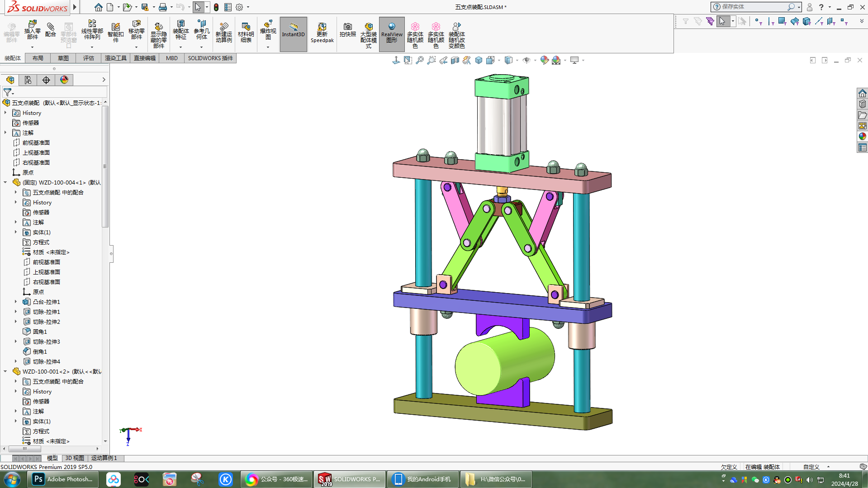Click the 3D 视图 bottom tab

tap(75, 458)
